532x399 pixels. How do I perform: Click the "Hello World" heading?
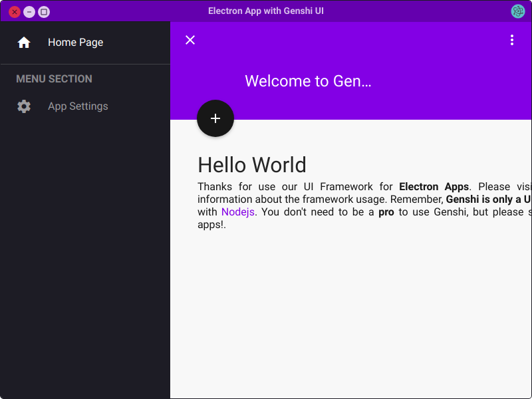[x=252, y=165]
